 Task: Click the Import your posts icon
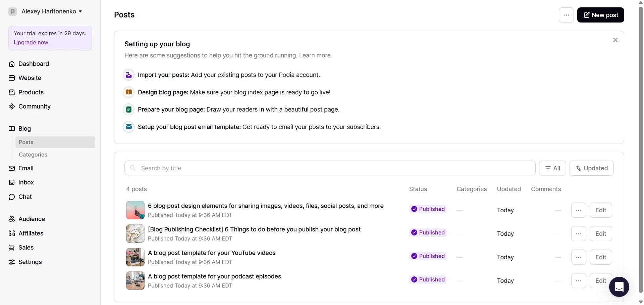pyautogui.click(x=129, y=75)
